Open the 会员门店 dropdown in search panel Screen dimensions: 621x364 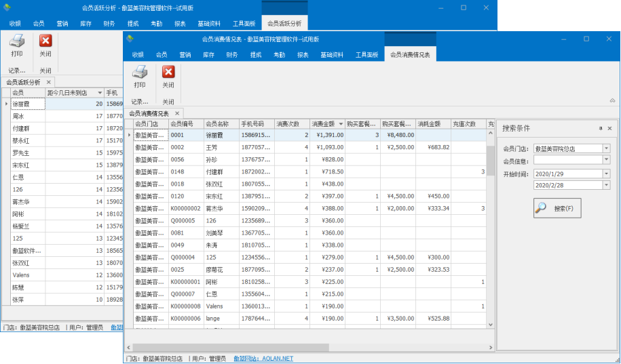click(606, 148)
